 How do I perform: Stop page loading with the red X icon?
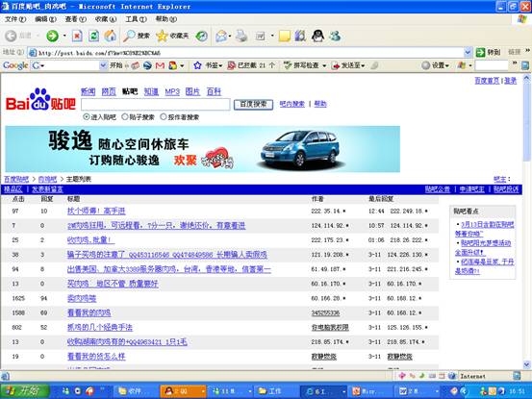pyautogui.click(x=77, y=36)
